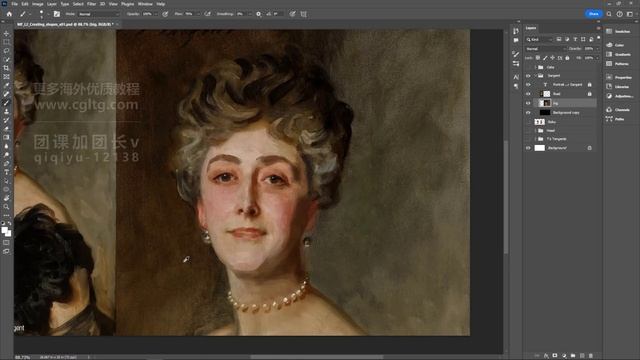Select the Background copy layer thumbnail
Viewport: 640px width, 360px height.
(x=545, y=113)
